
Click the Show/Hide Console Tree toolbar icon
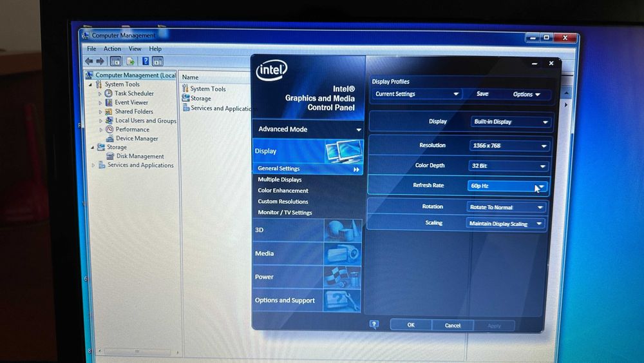116,62
